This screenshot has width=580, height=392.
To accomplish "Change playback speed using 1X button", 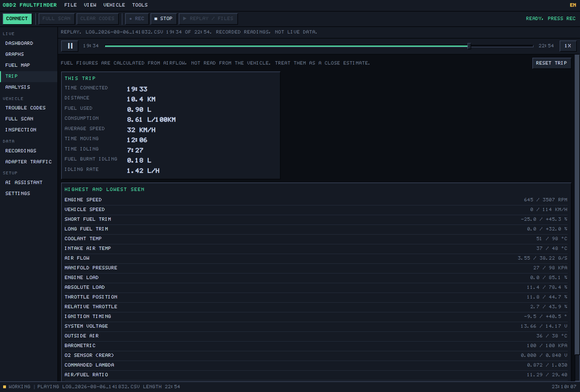I will 568,46.
